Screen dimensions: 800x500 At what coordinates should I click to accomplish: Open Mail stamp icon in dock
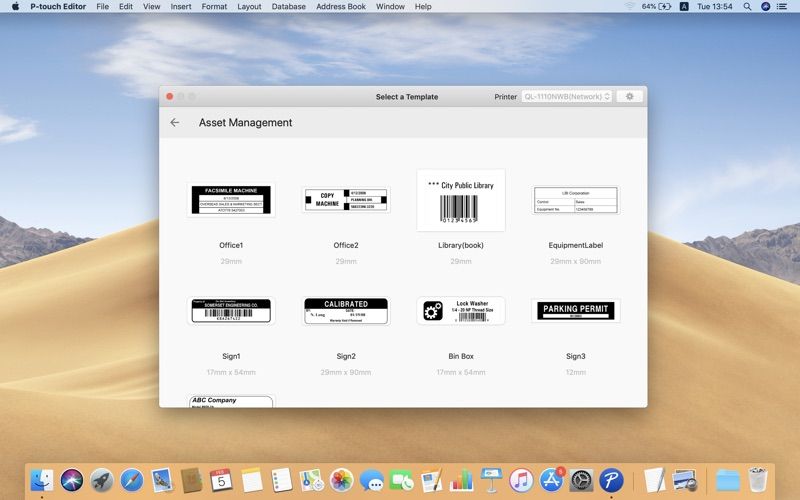[162, 480]
